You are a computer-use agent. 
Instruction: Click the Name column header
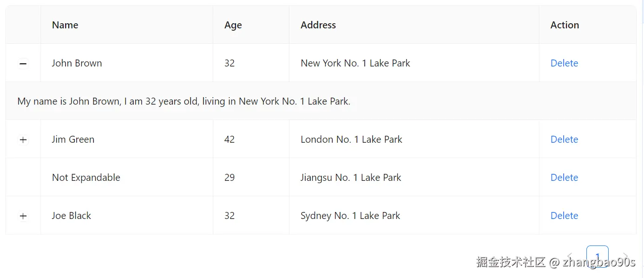[x=65, y=25]
